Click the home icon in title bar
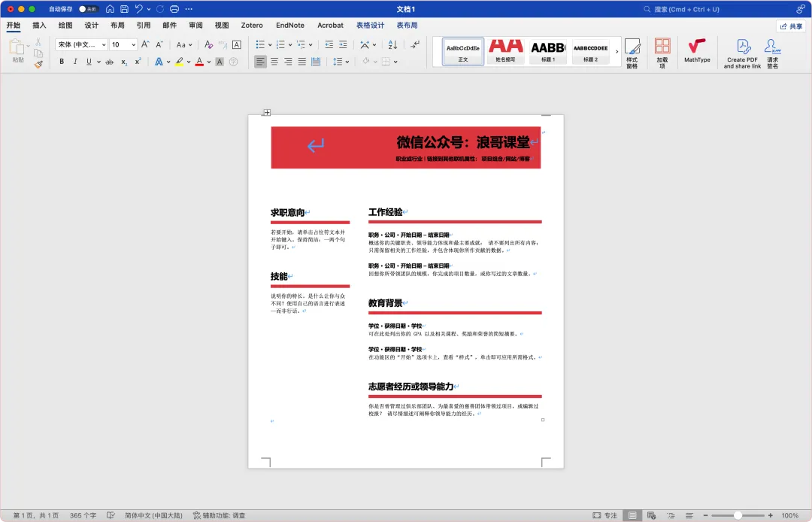 point(110,9)
